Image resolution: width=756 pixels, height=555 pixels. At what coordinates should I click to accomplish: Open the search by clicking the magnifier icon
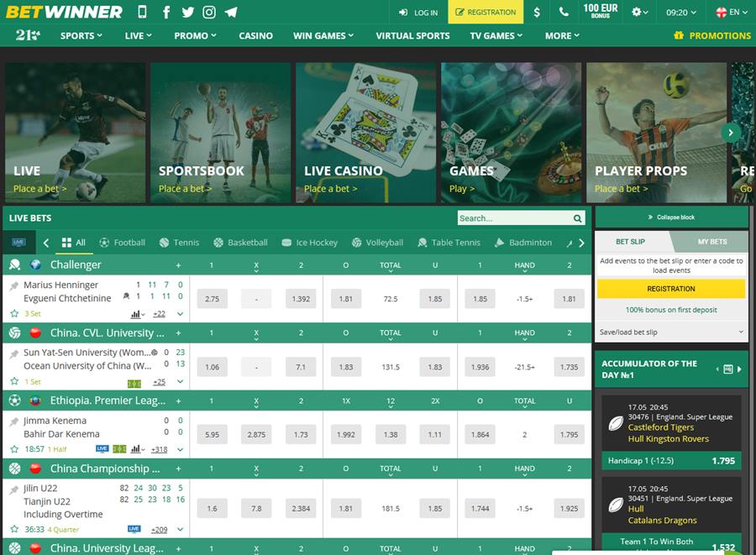click(578, 217)
